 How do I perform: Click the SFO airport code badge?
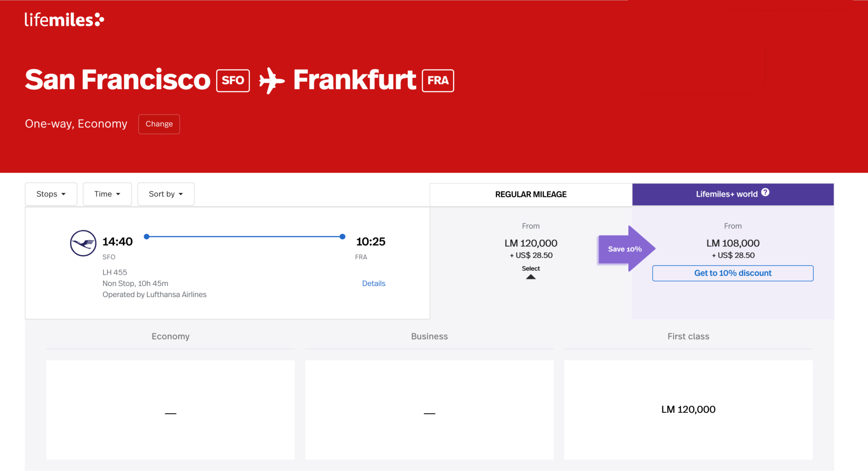[x=233, y=80]
